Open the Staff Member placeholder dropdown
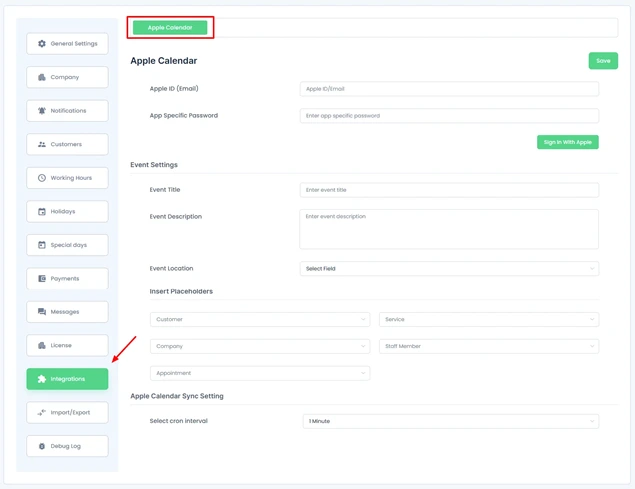The image size is (635, 489). tap(488, 346)
